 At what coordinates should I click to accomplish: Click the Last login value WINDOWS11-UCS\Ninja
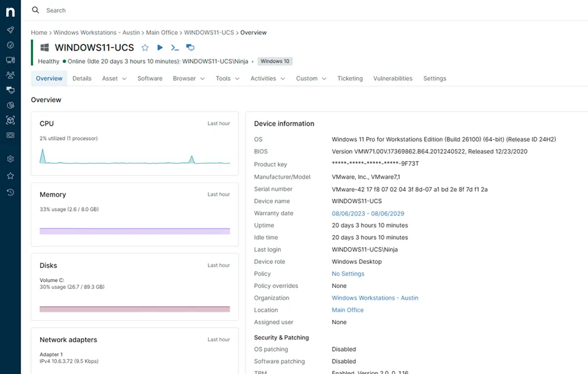coord(365,250)
